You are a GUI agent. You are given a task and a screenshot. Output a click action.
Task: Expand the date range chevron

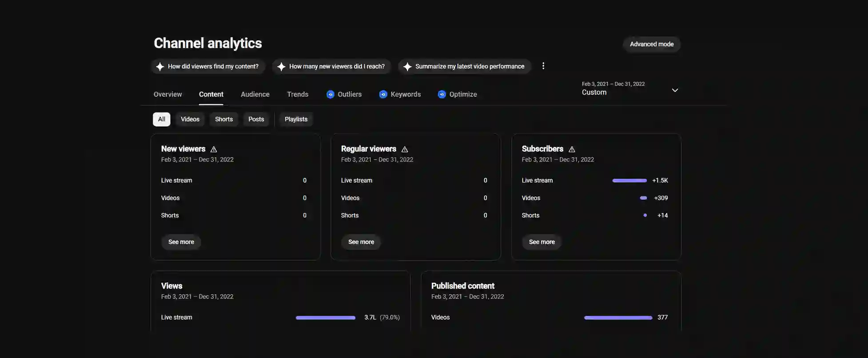coord(675,90)
